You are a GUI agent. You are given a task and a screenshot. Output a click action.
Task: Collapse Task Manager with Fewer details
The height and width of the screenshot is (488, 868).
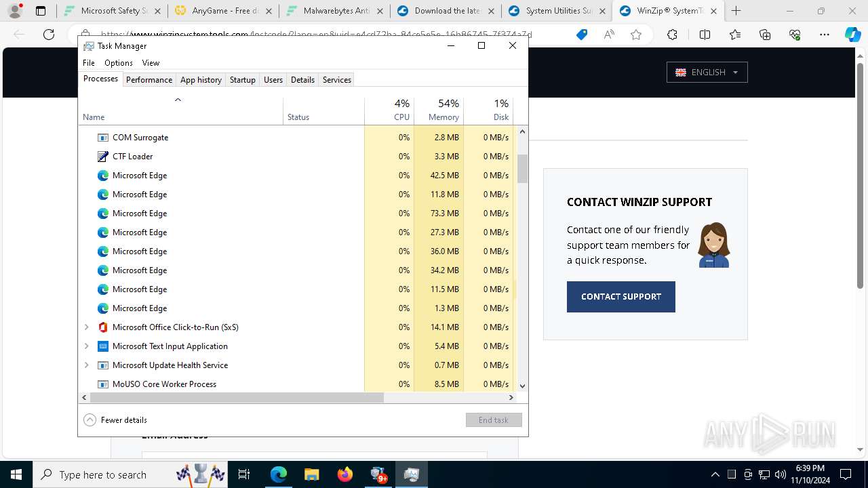click(115, 420)
